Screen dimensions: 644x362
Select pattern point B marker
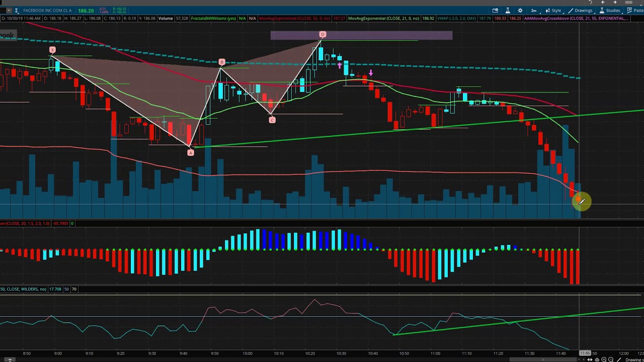pyautogui.click(x=221, y=62)
